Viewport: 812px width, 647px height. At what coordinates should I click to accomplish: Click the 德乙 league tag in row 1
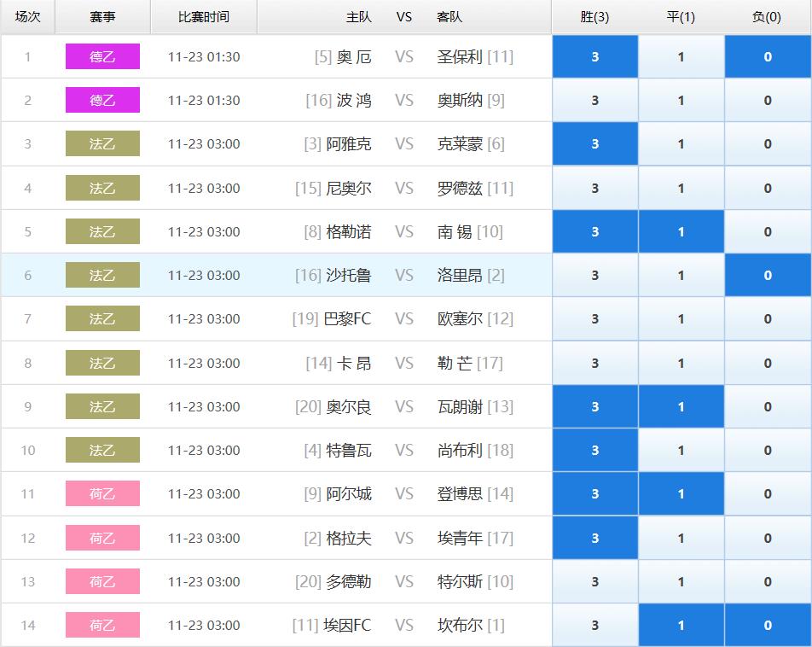coord(102,56)
